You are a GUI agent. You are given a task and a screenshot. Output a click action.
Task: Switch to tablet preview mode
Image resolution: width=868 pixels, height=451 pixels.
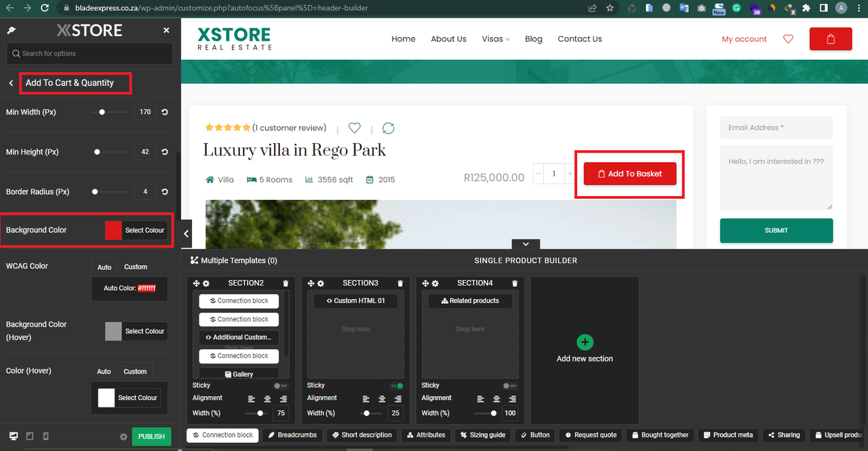[30, 436]
